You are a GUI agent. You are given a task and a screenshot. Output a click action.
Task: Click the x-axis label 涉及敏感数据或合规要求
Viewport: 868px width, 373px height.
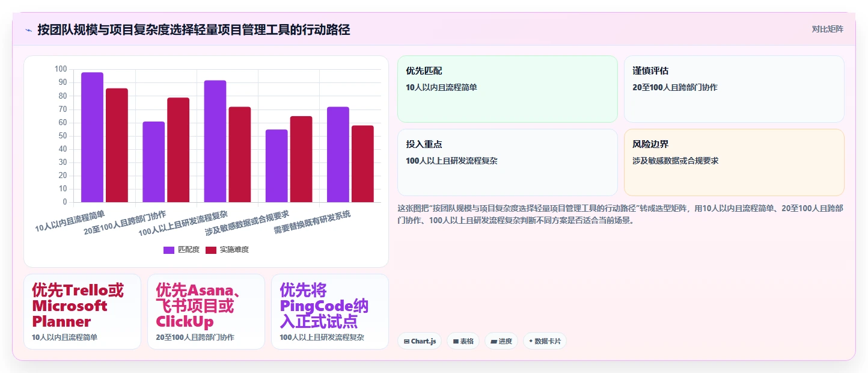247,223
